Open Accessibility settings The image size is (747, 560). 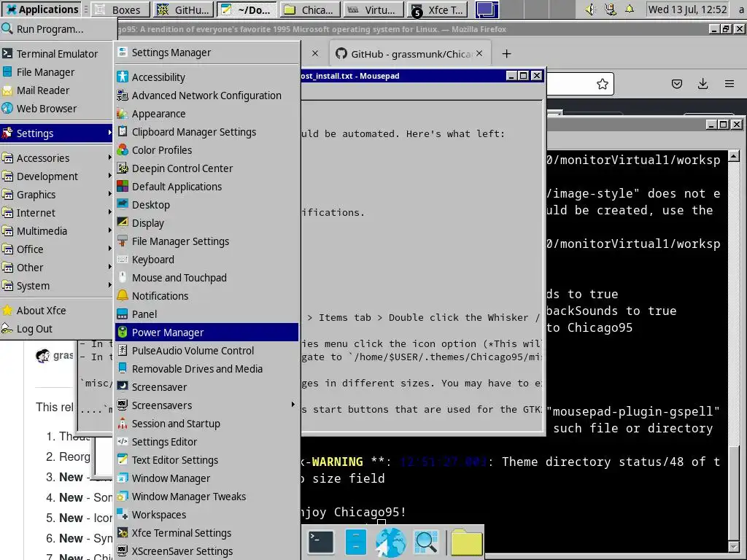[206, 77]
